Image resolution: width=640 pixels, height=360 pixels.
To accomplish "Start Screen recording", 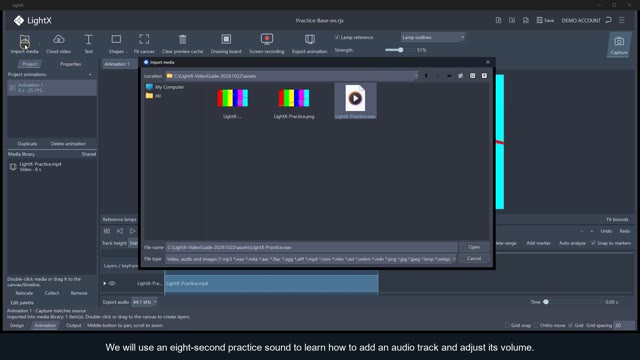I will [x=267, y=44].
